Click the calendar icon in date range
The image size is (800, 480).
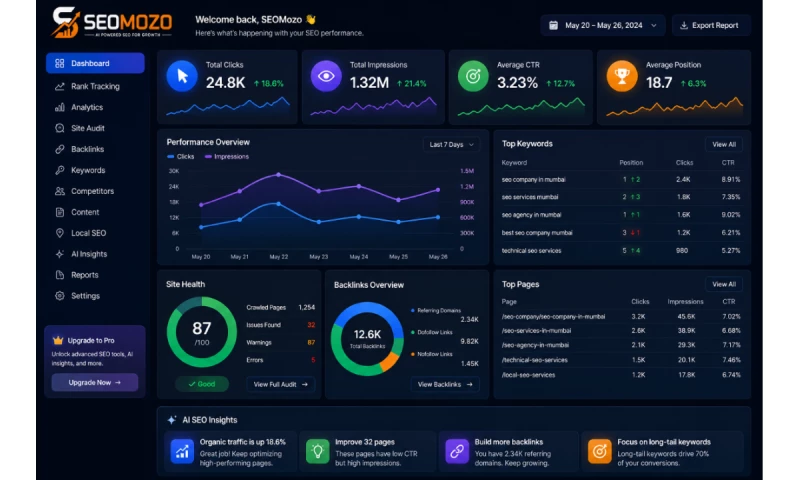point(553,25)
